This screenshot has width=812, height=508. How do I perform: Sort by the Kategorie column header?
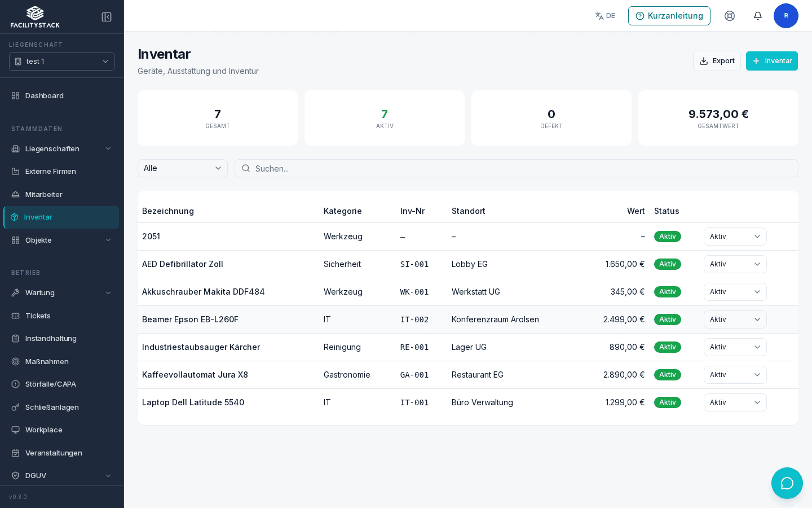tap(343, 211)
